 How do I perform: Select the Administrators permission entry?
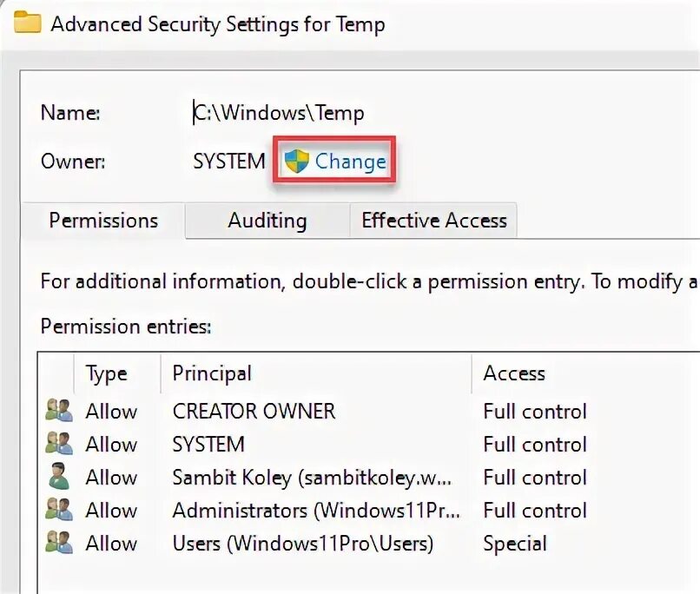coord(316,511)
